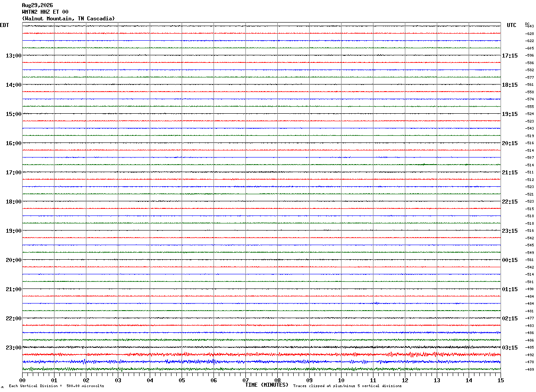Click the 03:15 UTC label
Screen dimensions: 536x392
(509, 348)
